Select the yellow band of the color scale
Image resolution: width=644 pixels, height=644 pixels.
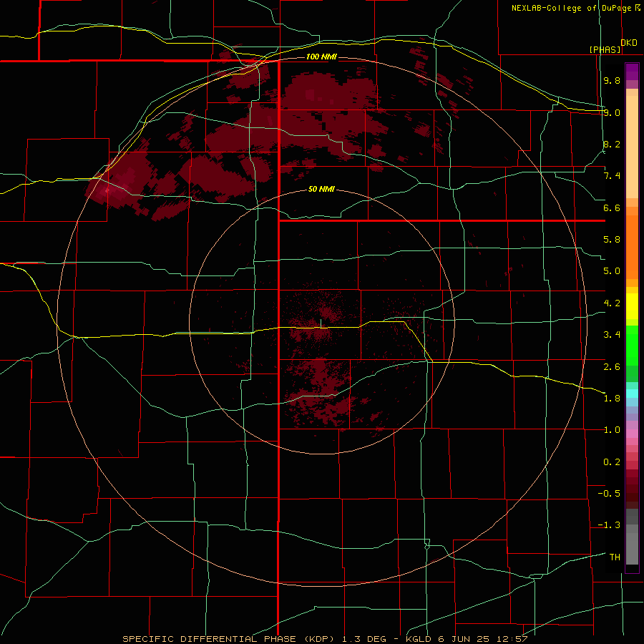click(632, 306)
